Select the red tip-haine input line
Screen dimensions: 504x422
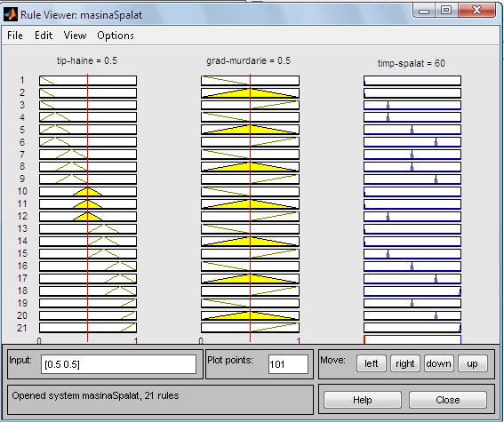click(x=87, y=208)
